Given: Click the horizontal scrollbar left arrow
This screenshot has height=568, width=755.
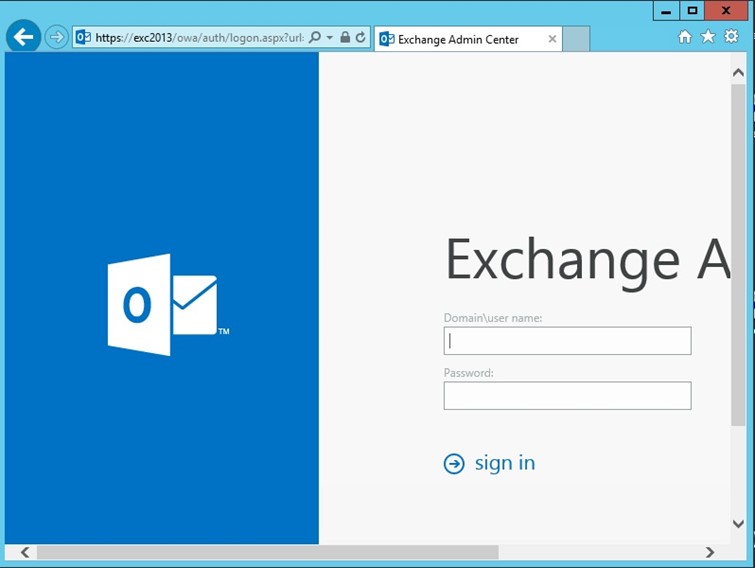Looking at the screenshot, I should click(25, 552).
